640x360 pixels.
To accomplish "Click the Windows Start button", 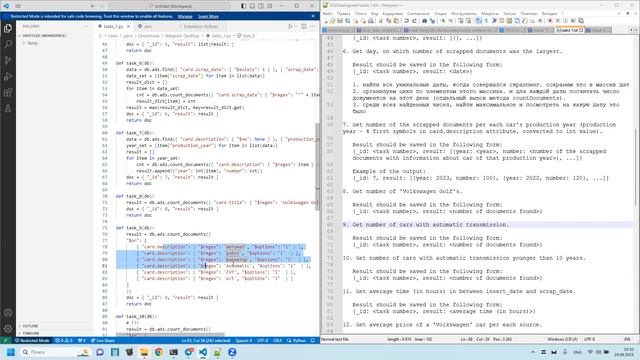I will (11, 352).
